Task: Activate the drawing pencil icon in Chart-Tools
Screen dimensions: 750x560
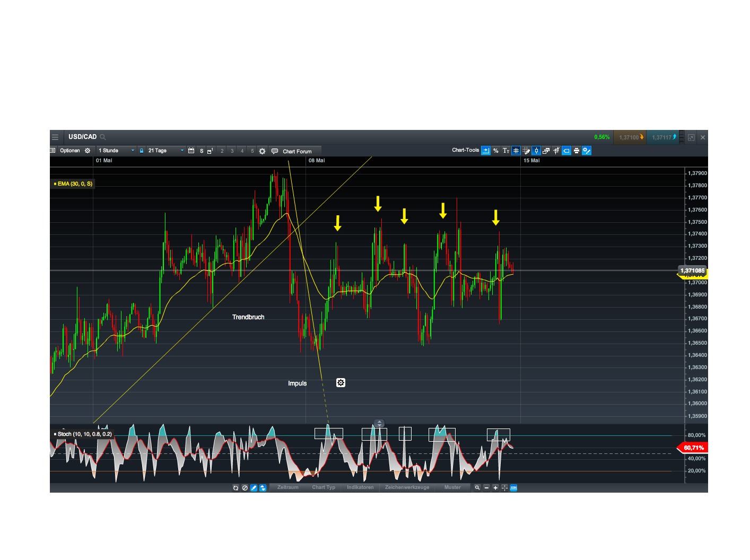Action: click(x=526, y=151)
